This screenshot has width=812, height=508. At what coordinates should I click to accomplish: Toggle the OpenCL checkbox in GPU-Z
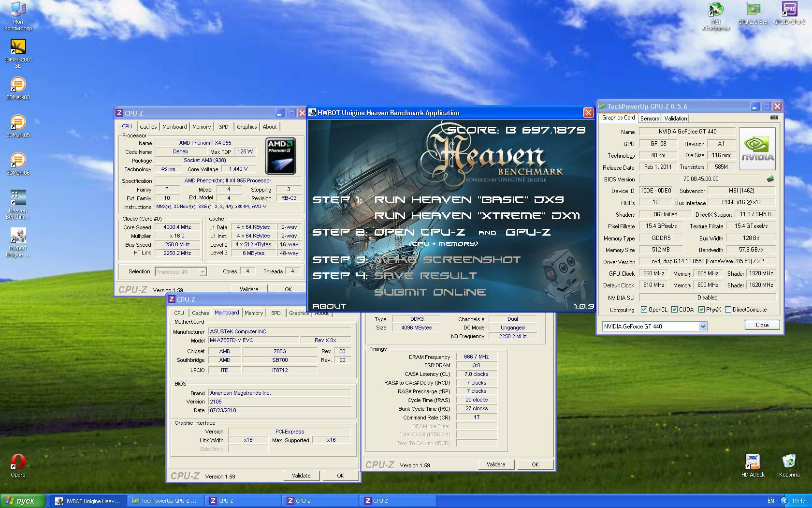point(644,310)
